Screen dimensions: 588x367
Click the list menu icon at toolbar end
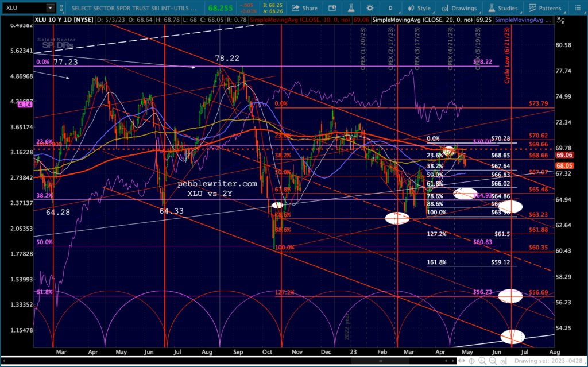click(578, 8)
